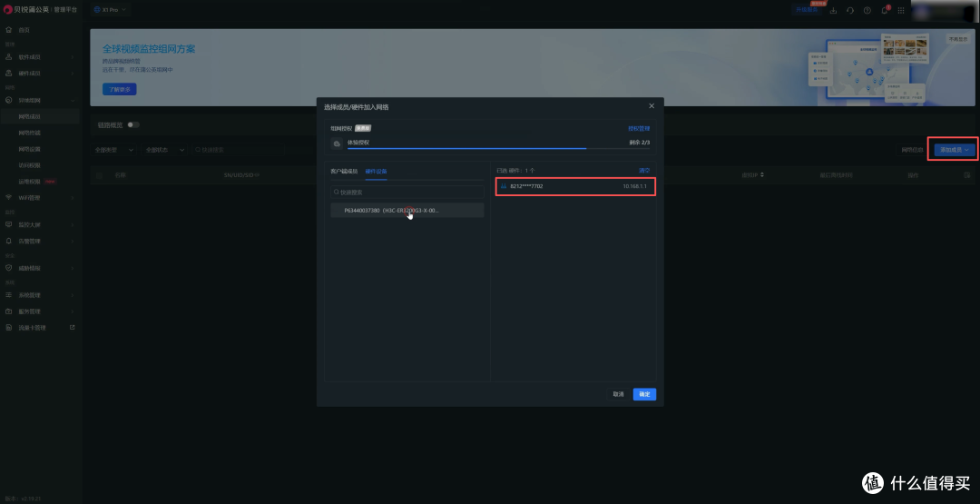Click the 虚拟IP sort arrows

tap(762, 175)
